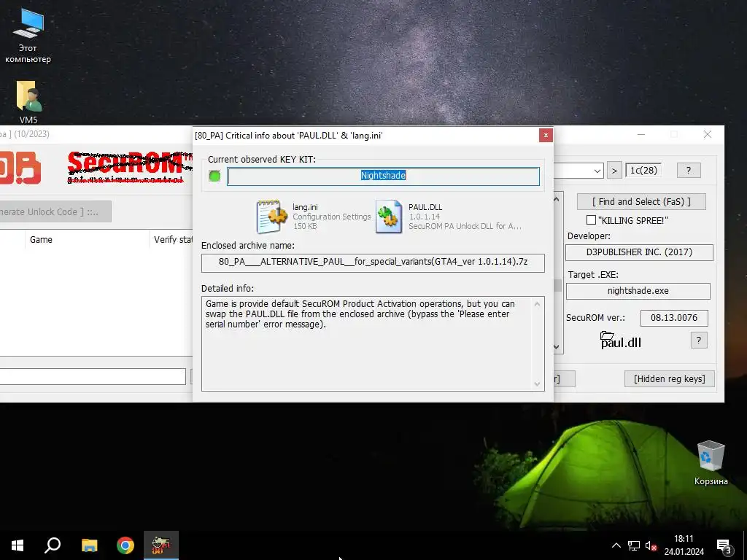Close the Critical info dialog
The height and width of the screenshot is (560, 747).
[x=546, y=135]
